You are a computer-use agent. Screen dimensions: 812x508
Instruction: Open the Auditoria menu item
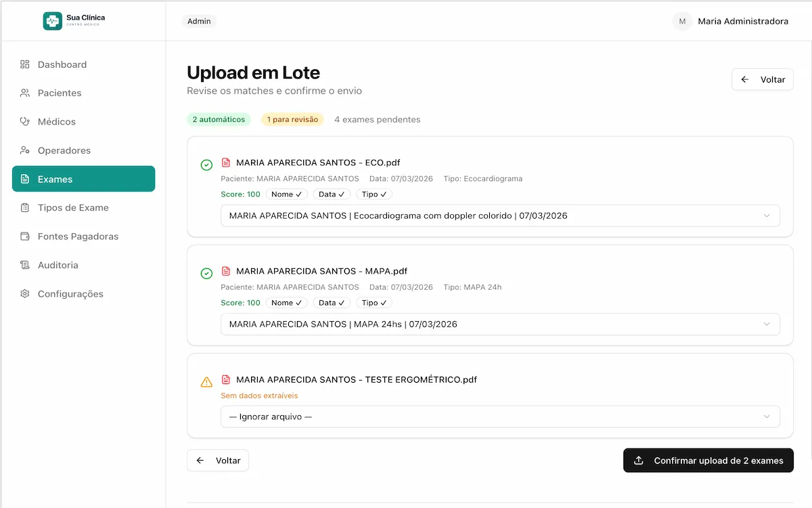[58, 265]
